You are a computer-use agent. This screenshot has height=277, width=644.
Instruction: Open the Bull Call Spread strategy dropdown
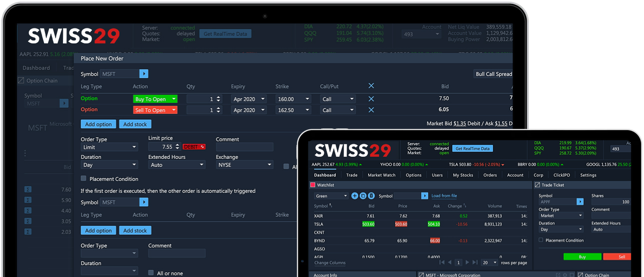pos(493,74)
